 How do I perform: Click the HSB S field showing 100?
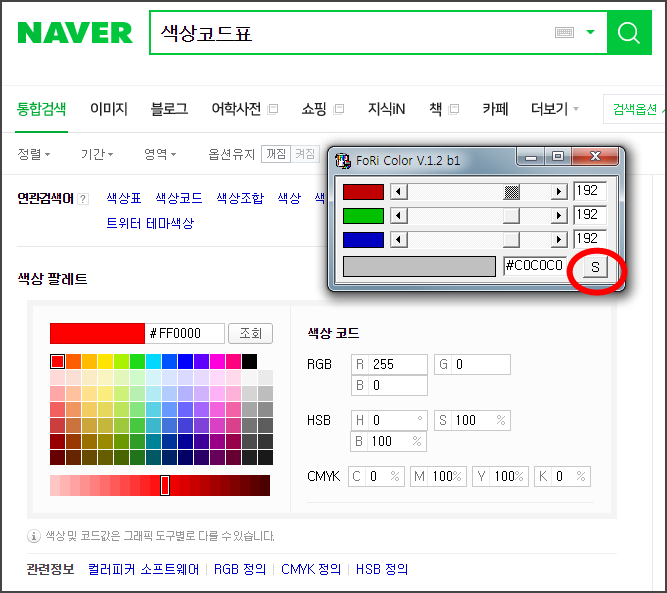pos(472,421)
